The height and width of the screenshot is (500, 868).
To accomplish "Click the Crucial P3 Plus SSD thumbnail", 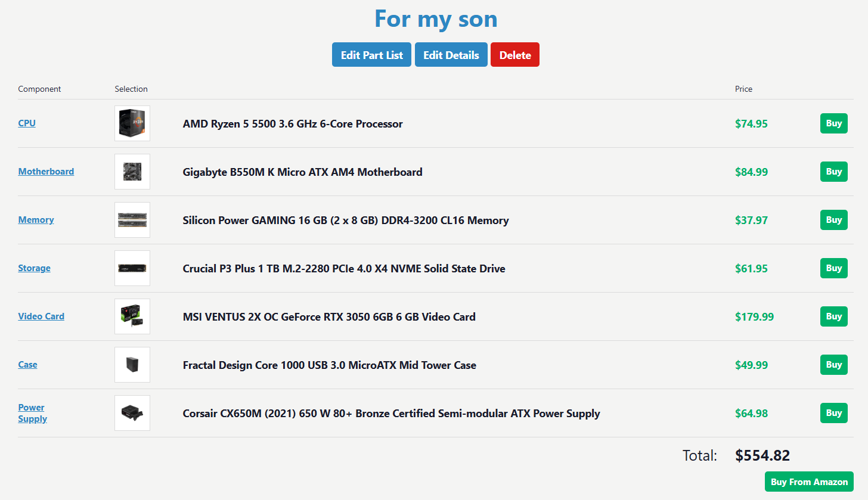I will pos(132,268).
